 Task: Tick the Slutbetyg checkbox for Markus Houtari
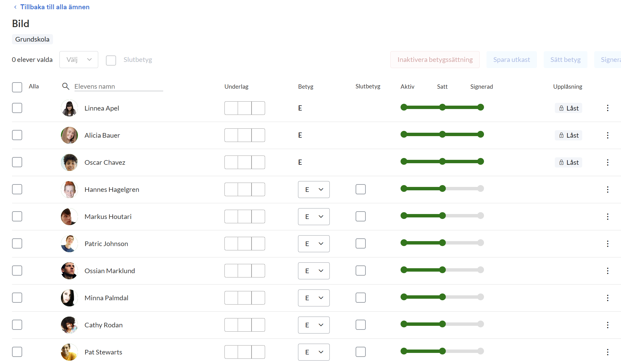[x=361, y=216]
